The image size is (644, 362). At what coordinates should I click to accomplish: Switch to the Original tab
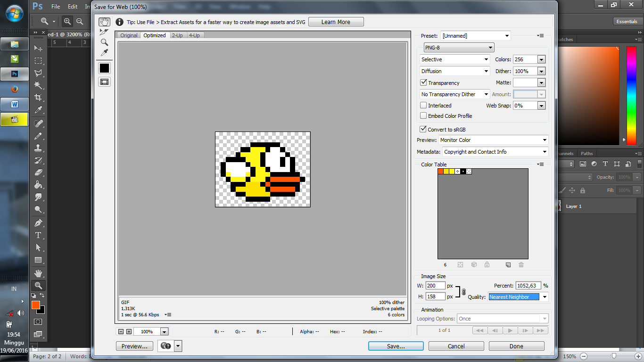(128, 35)
